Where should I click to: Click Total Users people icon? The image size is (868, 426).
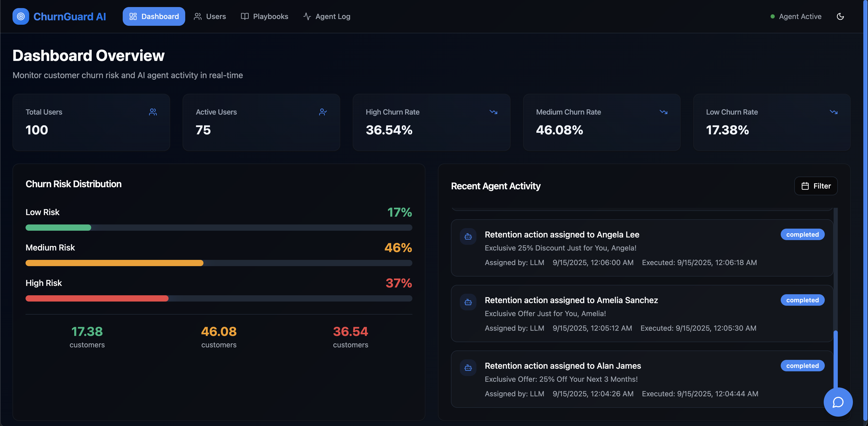click(x=153, y=112)
